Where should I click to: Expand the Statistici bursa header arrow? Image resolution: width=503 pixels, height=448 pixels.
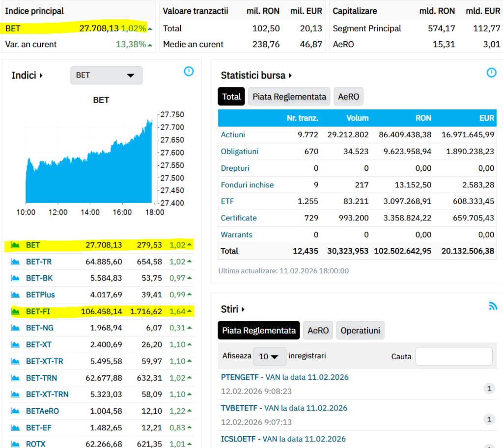pyautogui.click(x=291, y=76)
